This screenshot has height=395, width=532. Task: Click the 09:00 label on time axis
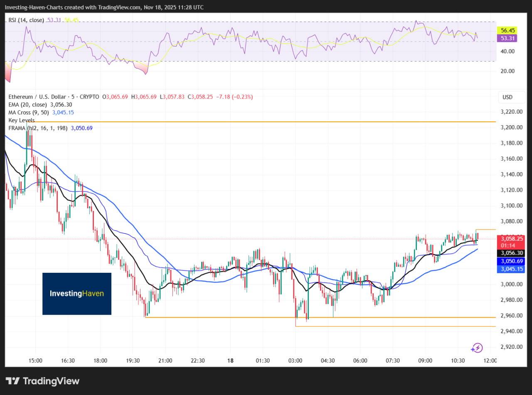point(425,360)
